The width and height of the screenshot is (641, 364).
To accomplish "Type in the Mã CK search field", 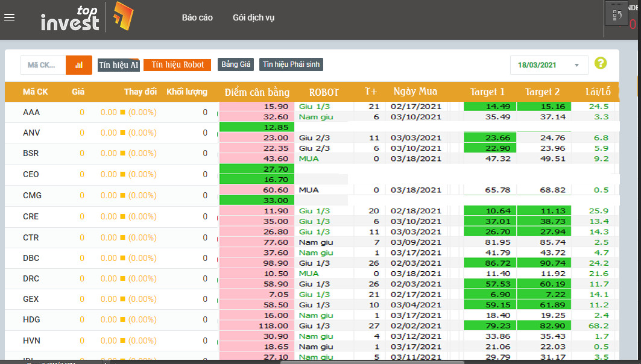I will [42, 65].
